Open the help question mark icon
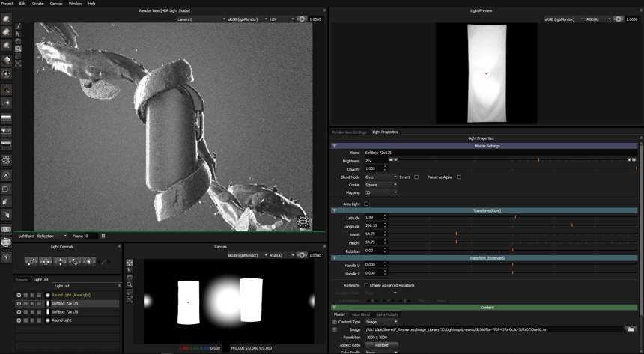 coord(6,257)
